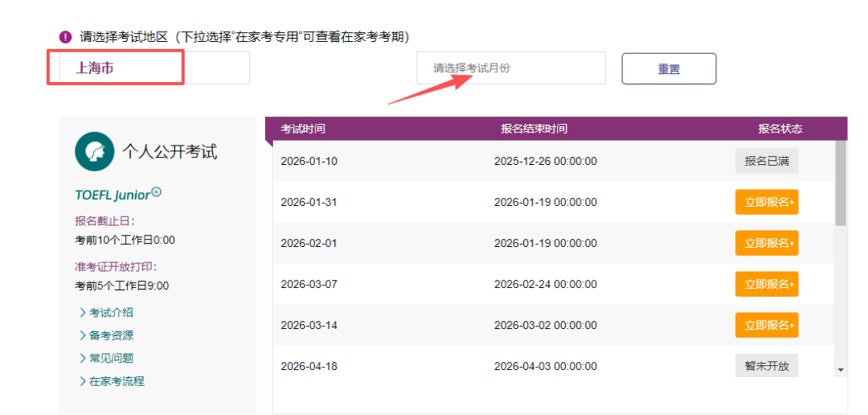
Task: Select the exam date 2026-02-01
Action: click(x=309, y=243)
